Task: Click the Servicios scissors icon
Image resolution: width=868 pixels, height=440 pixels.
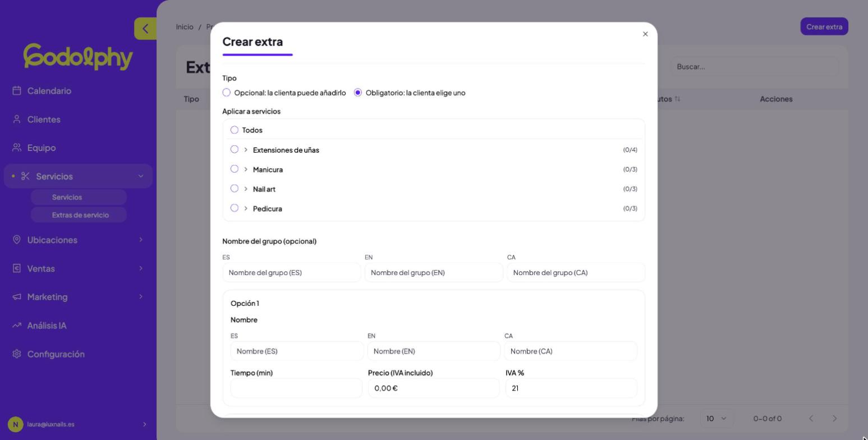Action: pos(25,176)
